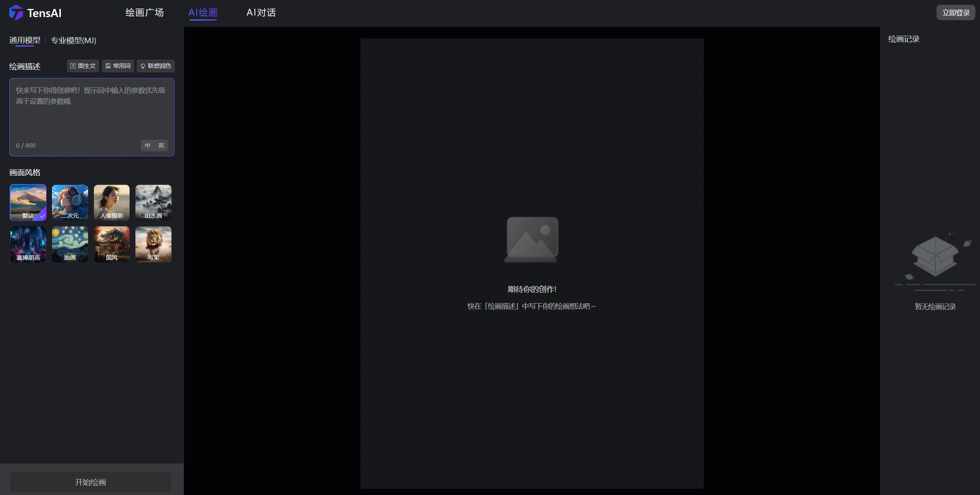Switch to 专业模型(MJ) tab
The height and width of the screenshot is (495, 980).
coord(74,40)
